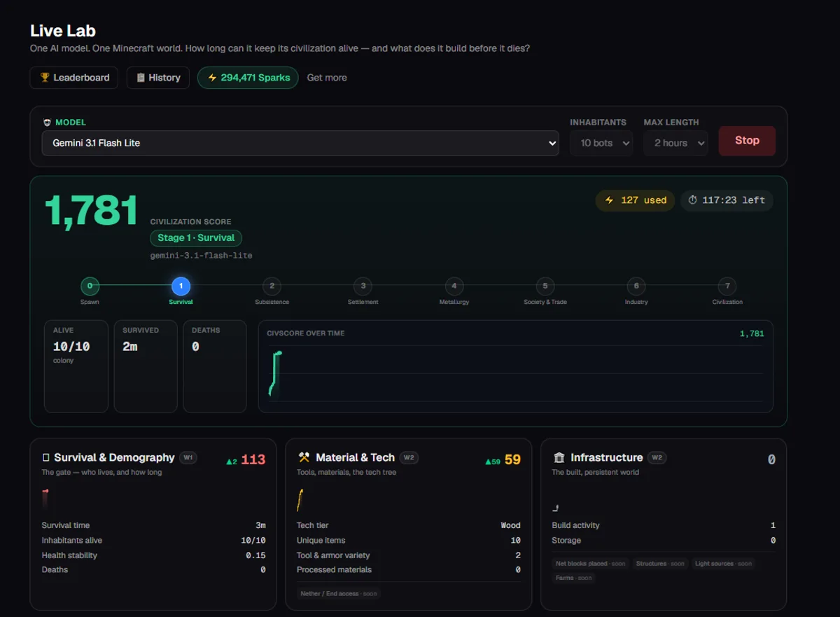This screenshot has width=840, height=617.
Task: Click the Infrastructure building icon
Action: coord(559,457)
